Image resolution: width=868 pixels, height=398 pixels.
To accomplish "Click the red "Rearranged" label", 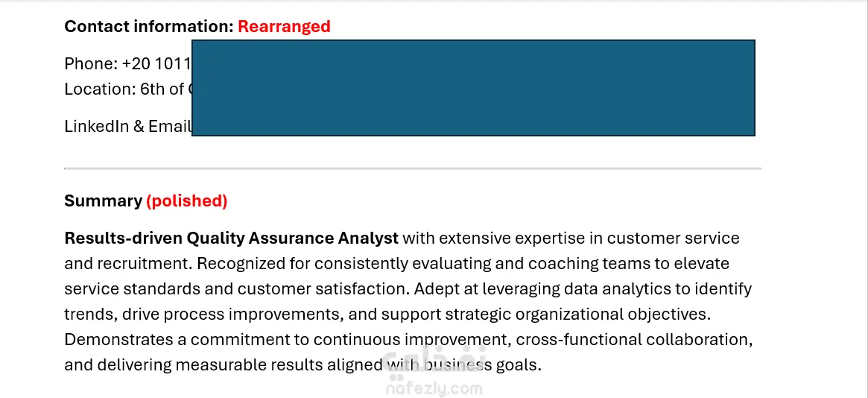I will click(x=284, y=27).
